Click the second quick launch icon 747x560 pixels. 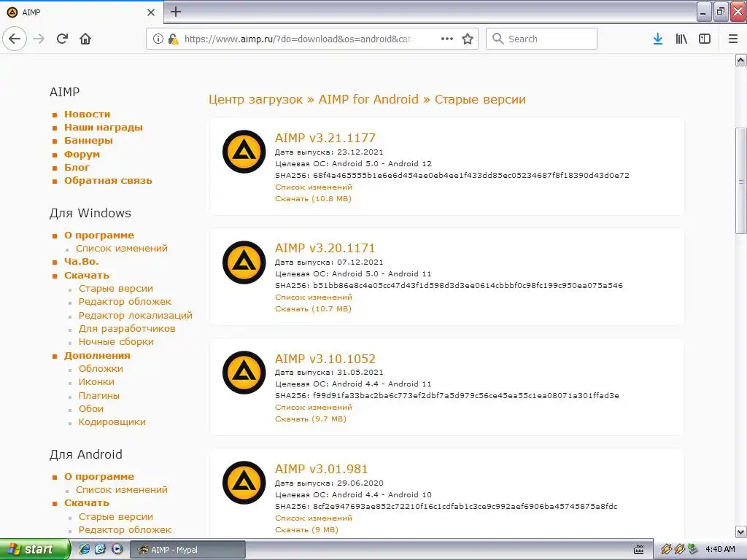pos(101,549)
